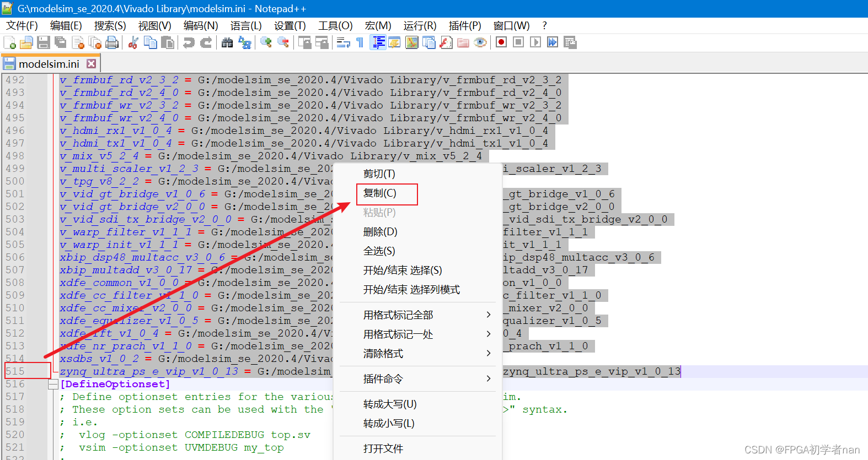Open the 插件(P) menu

coord(465,26)
